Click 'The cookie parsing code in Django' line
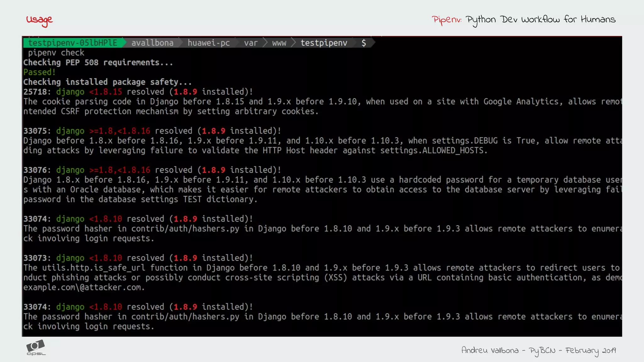The image size is (644, 362). [x=323, y=101]
